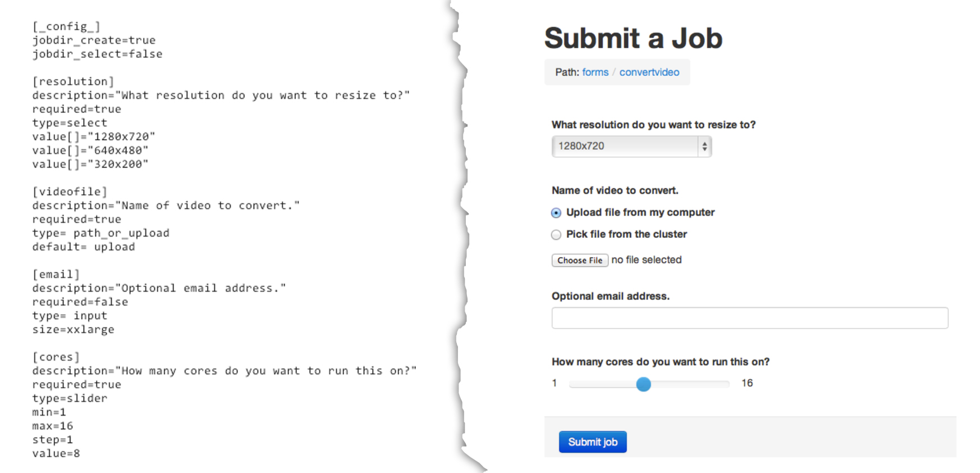Image resolution: width=980 pixels, height=473 pixels.
Task: Click the no file selected text
Action: [x=647, y=260]
